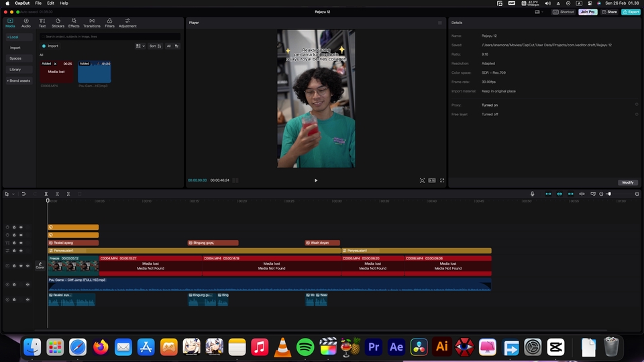The image size is (644, 362).
Task: Open the media view mode dropdown
Action: pyautogui.click(x=140, y=46)
